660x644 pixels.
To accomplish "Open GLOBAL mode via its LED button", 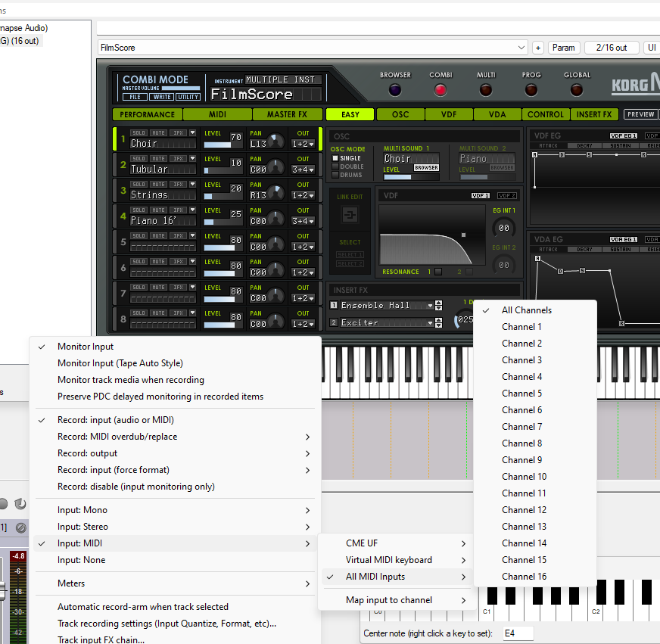I will [577, 90].
